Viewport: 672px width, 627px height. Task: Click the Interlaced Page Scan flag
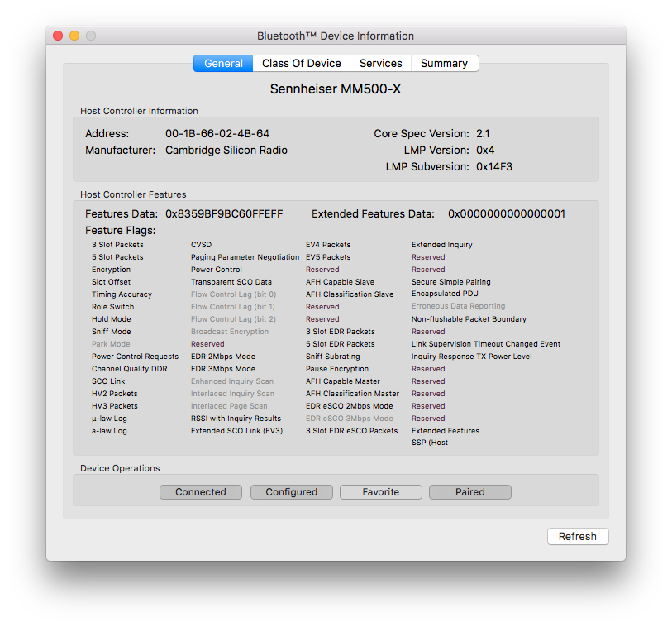click(229, 407)
